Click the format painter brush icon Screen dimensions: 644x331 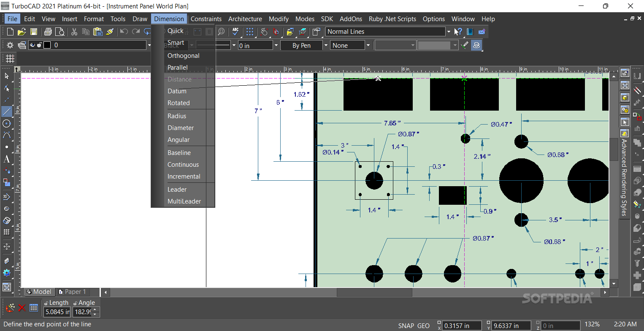[110, 32]
